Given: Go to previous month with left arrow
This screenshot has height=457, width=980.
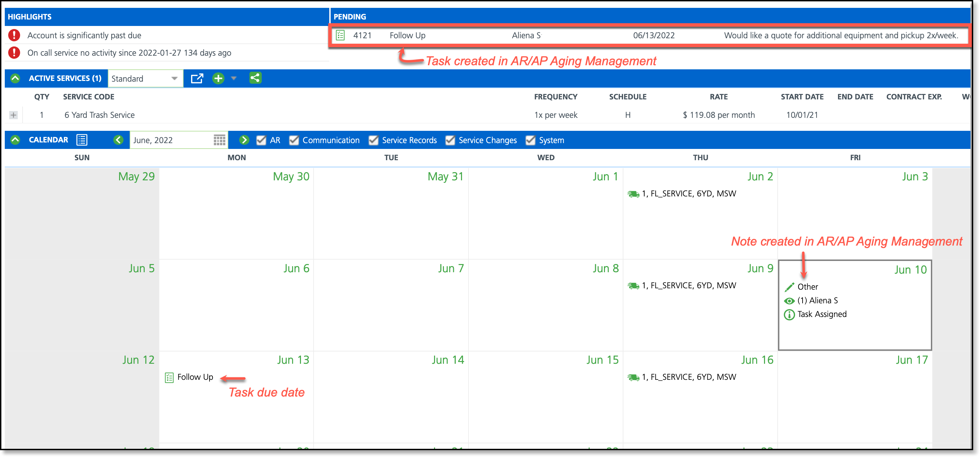Looking at the screenshot, I should (118, 140).
